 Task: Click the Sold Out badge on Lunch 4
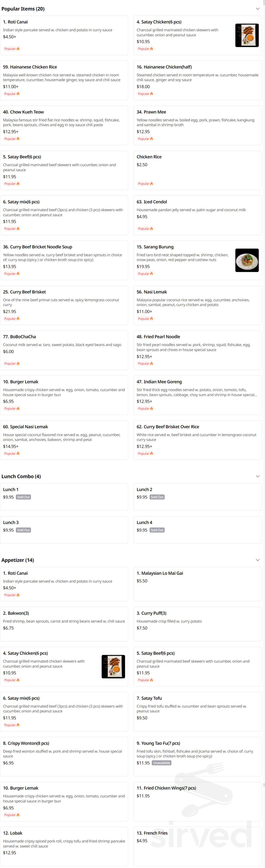(x=157, y=530)
